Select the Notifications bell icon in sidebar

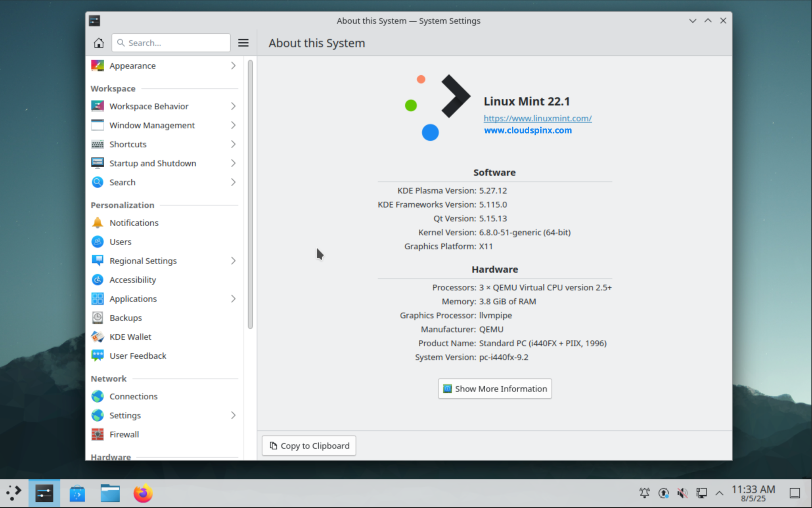click(98, 222)
